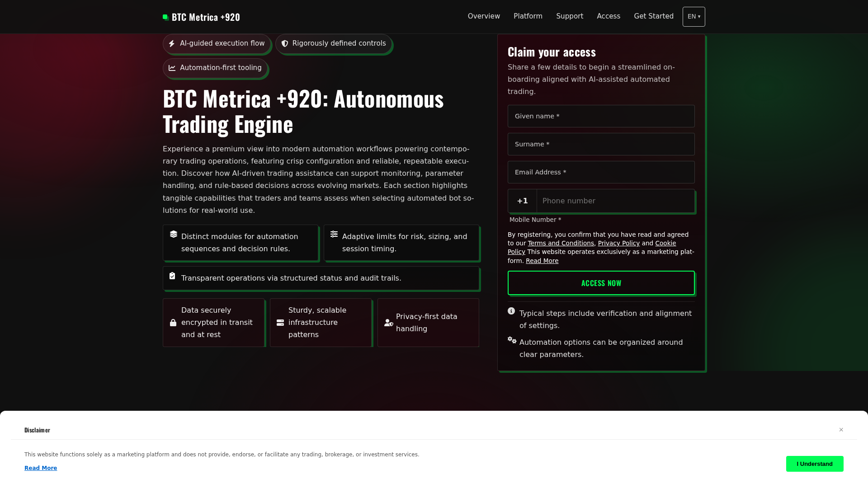Focus the Phone number field
The height and width of the screenshot is (488, 868).
(x=615, y=201)
